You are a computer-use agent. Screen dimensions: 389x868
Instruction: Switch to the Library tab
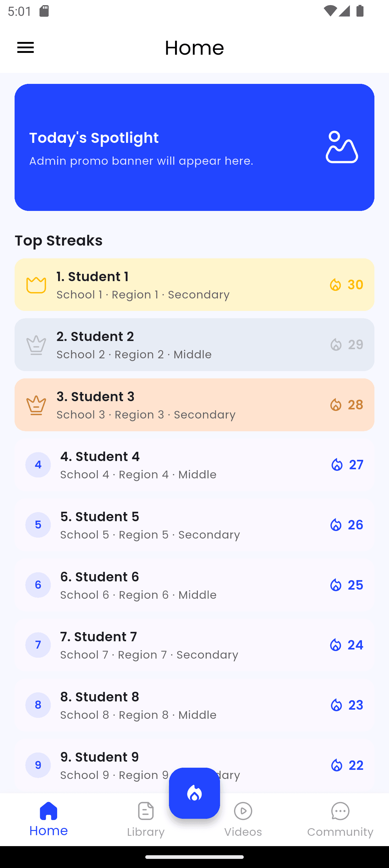tap(146, 819)
